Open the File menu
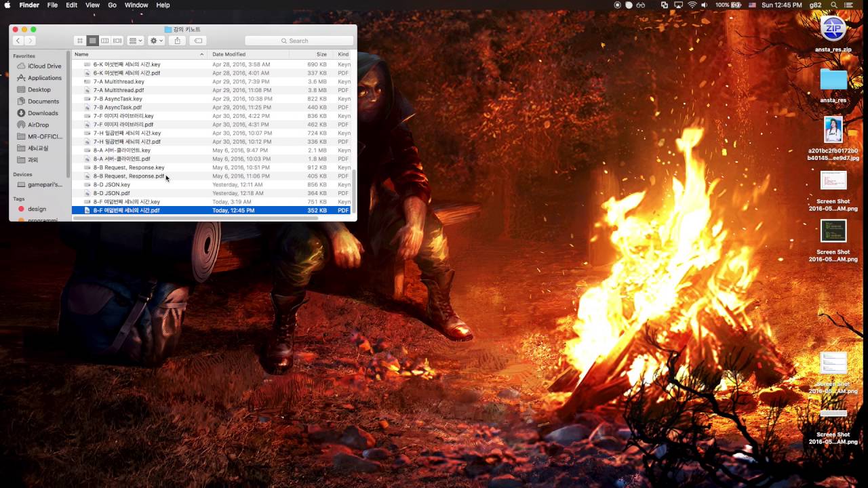Screen dimensions: 868x488 tap(52, 5)
